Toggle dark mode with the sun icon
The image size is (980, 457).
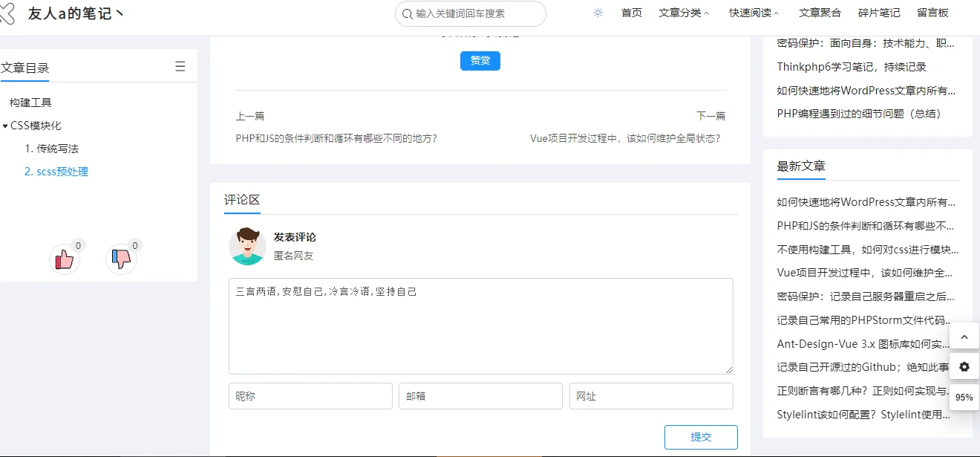(x=598, y=12)
